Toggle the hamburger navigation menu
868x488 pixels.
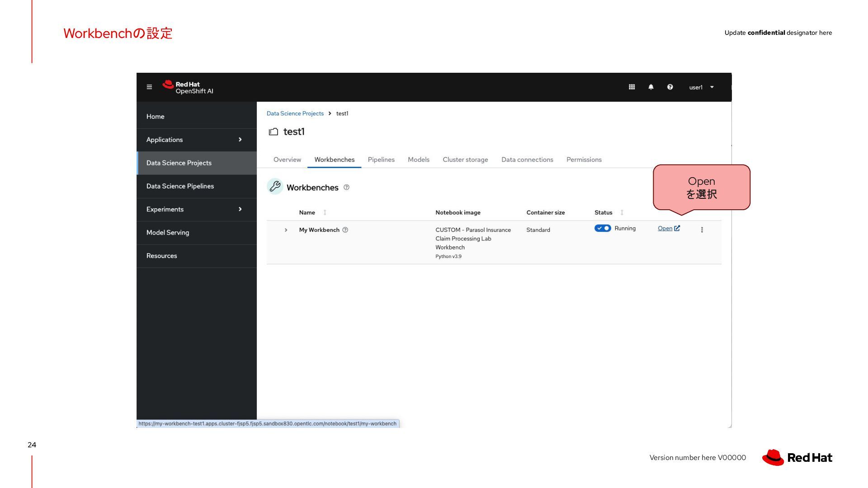(149, 87)
